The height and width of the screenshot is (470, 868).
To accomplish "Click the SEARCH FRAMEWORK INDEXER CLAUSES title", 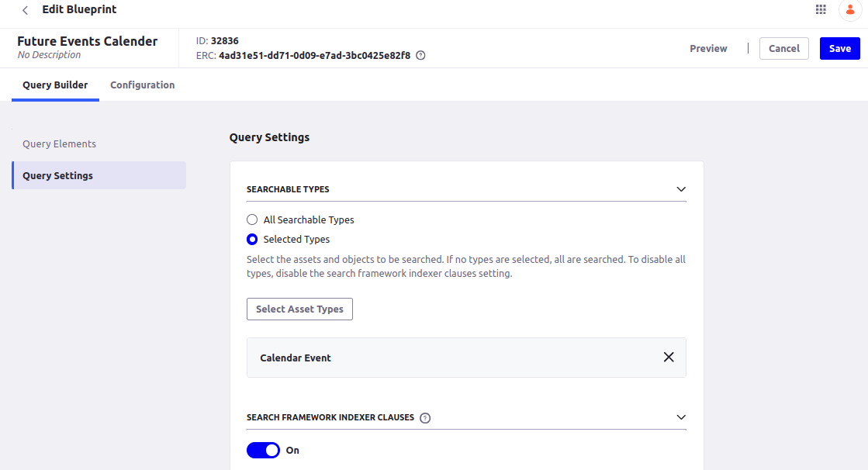I will (x=330, y=417).
